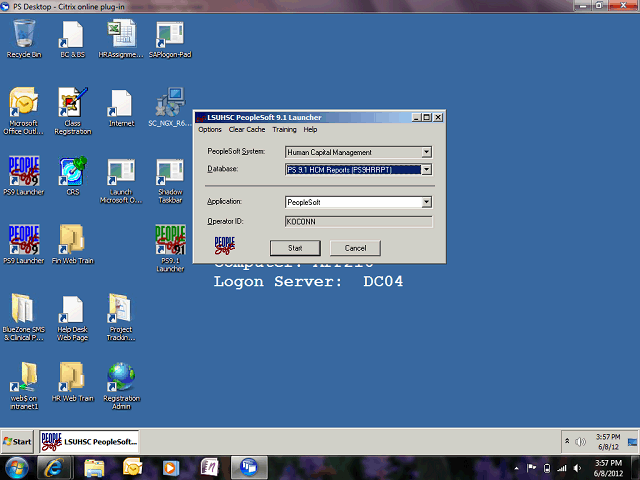Screen dimensions: 640x480
Task: Click the network signal tray icon
Action: point(562,468)
